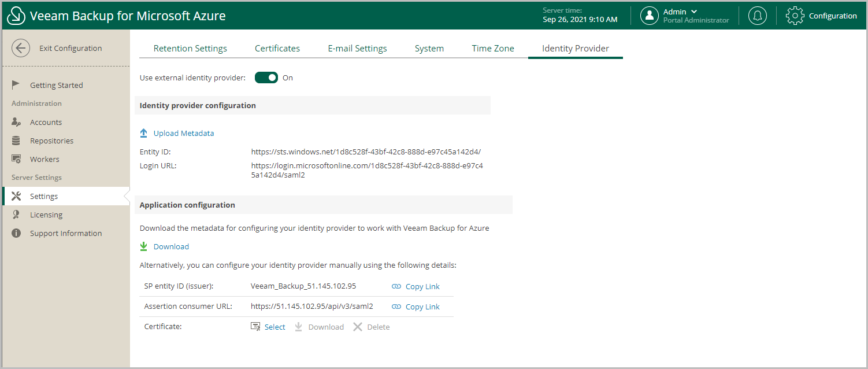Click the Support Information info icon
The height and width of the screenshot is (369, 868).
coord(16,233)
